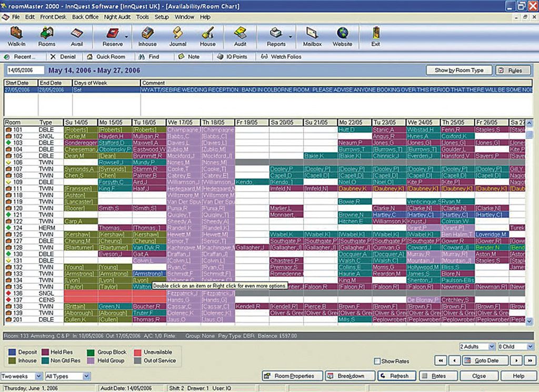539x392 pixels.
Task: Click the Breakdown button
Action: [350, 376]
